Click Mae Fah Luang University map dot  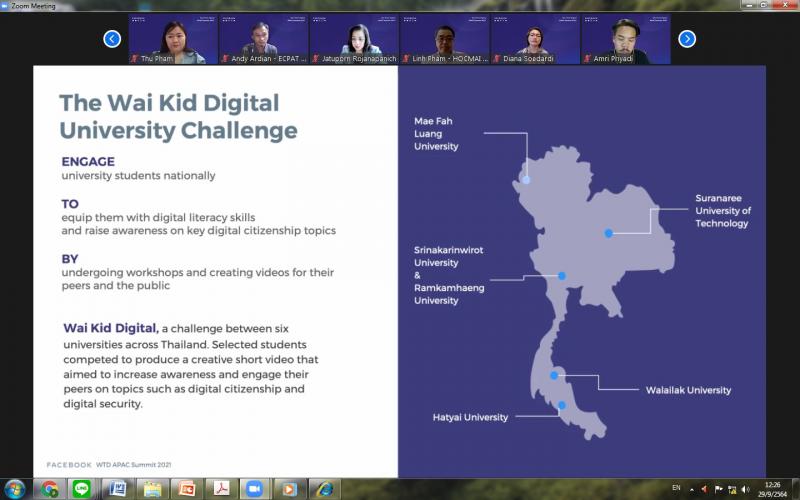coord(526,180)
